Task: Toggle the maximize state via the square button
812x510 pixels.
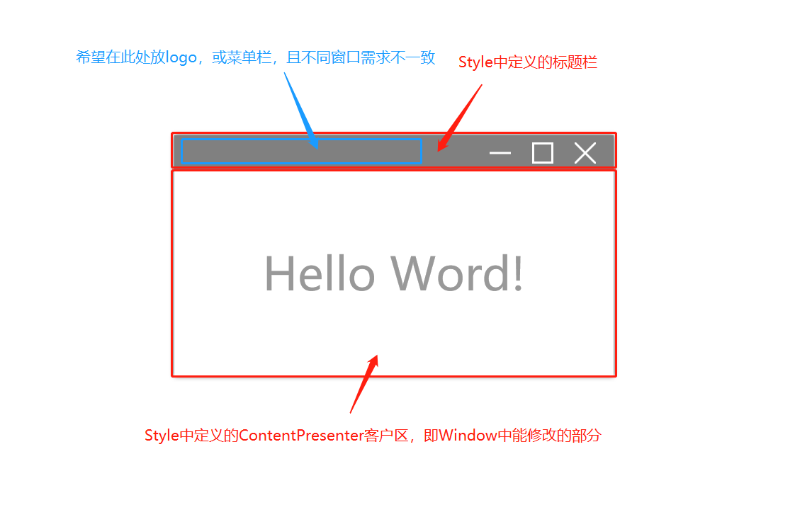Action: pos(542,152)
